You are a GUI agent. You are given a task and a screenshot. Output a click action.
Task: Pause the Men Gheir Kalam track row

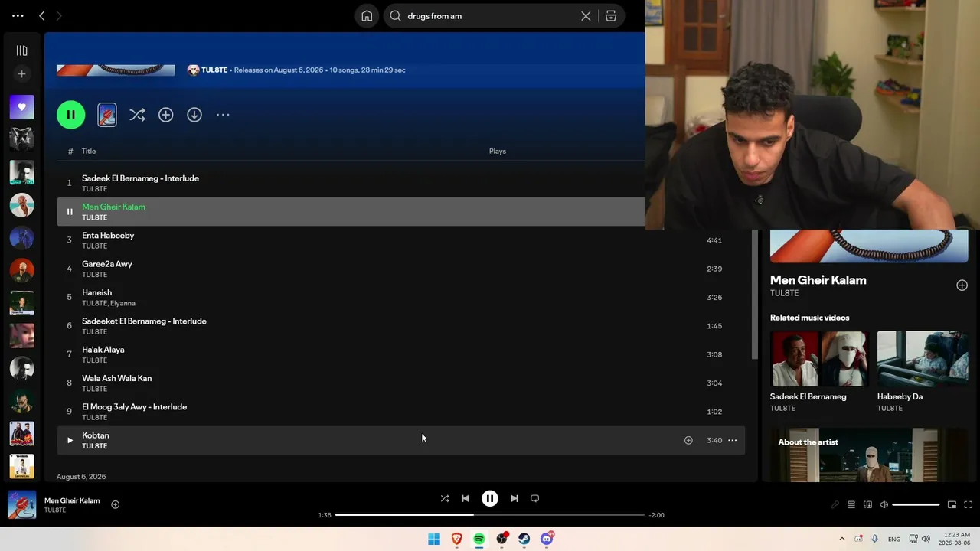(x=69, y=212)
